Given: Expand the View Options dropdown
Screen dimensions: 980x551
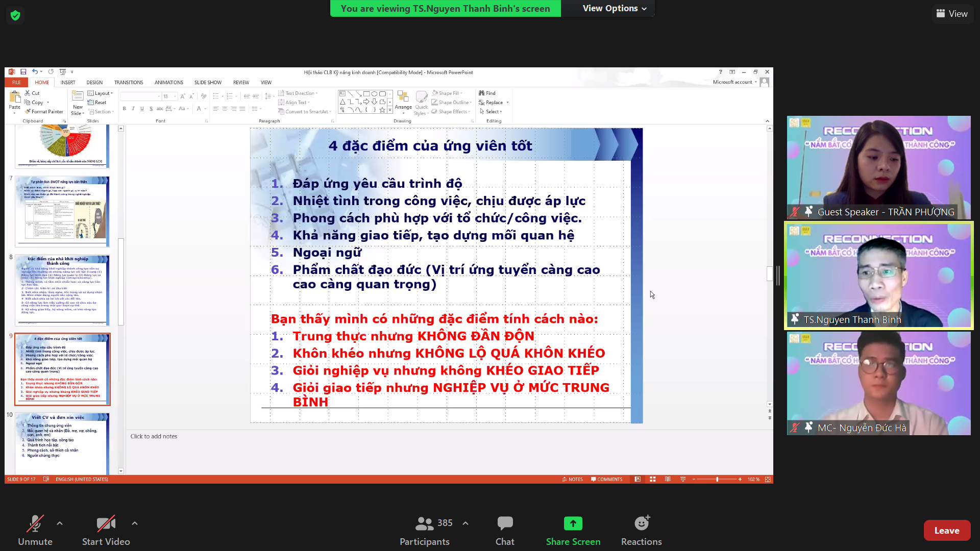Looking at the screenshot, I should 615,8.
